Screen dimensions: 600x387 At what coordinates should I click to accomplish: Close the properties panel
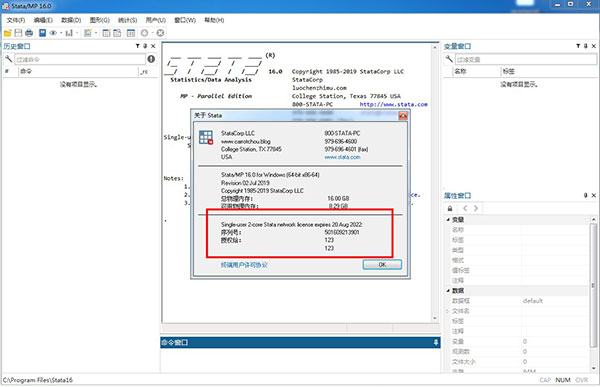point(593,195)
